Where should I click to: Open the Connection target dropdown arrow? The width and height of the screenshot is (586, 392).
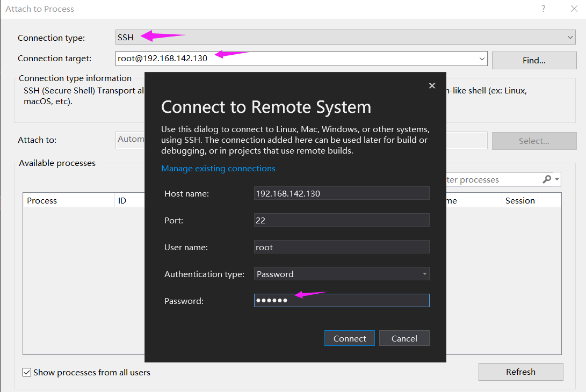[481, 59]
